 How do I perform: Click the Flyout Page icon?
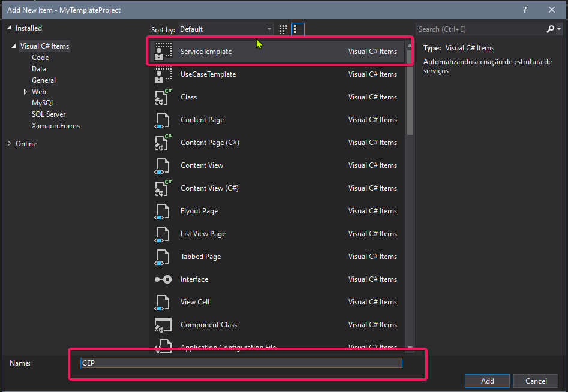click(163, 211)
